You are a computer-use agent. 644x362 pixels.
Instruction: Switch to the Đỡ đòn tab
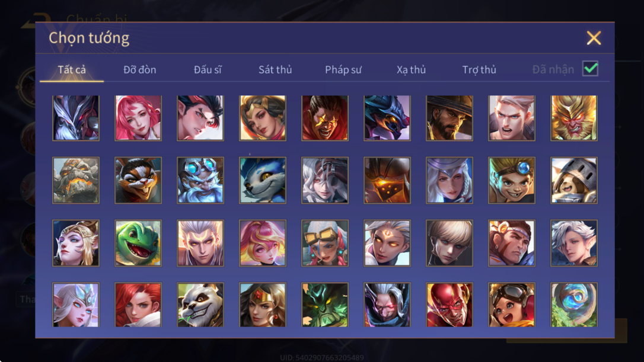(x=139, y=70)
